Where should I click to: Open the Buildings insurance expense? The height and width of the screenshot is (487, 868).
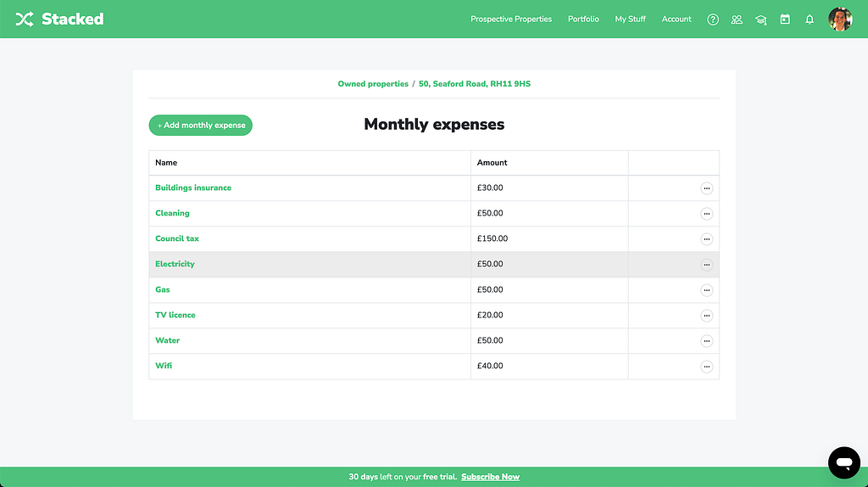(193, 188)
